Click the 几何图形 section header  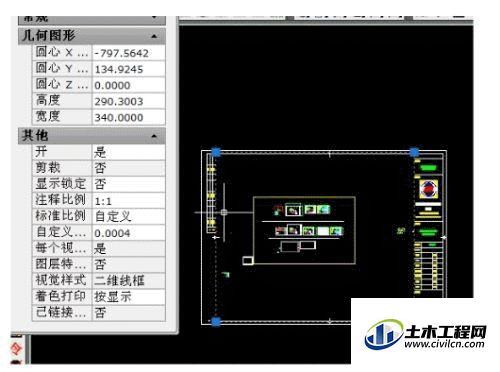92,36
